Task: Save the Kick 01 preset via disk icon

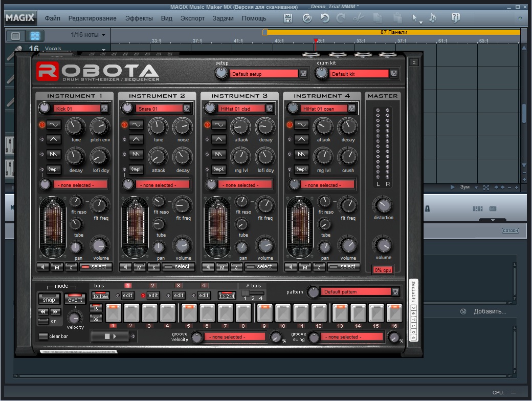Action: (104, 108)
